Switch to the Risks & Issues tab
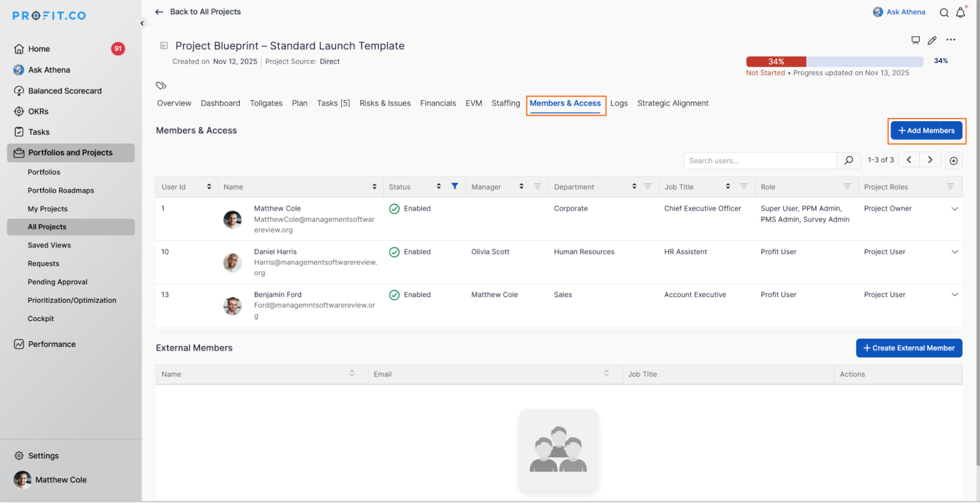The height and width of the screenshot is (503, 980). (385, 103)
